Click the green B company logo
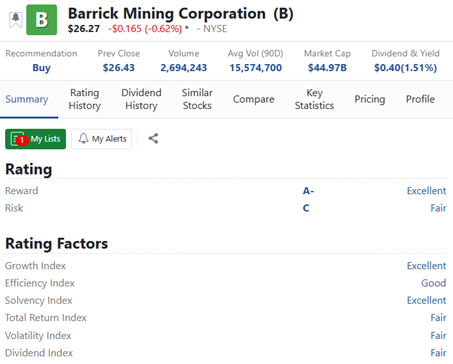This screenshot has height=364, width=453. pos(42,20)
